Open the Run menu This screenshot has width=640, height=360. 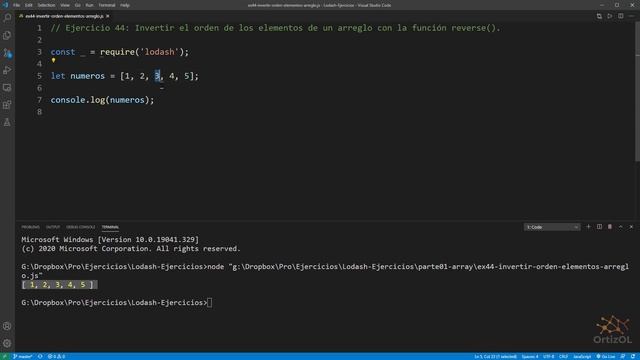pyautogui.click(x=89, y=5)
